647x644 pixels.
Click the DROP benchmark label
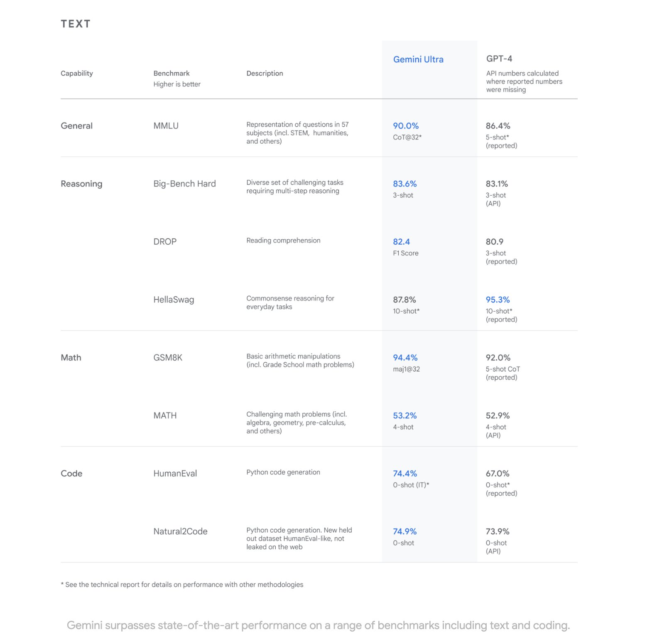(x=165, y=242)
